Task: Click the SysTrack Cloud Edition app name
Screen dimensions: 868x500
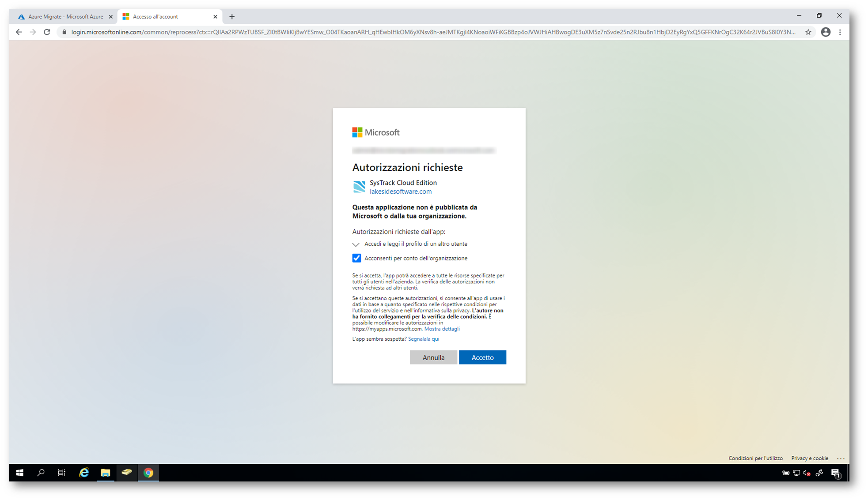Action: [x=403, y=183]
